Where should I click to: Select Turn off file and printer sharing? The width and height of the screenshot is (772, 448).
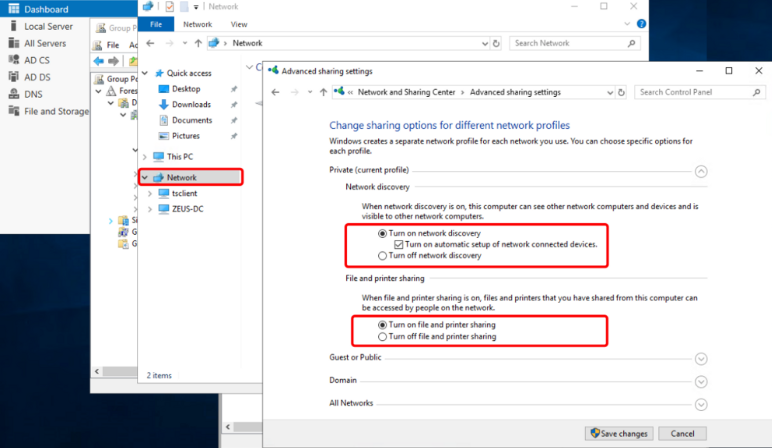382,336
